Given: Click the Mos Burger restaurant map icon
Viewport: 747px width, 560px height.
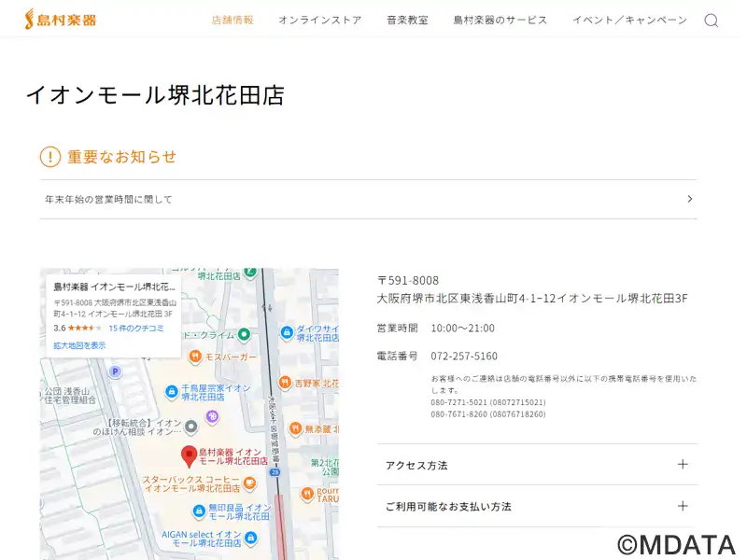Looking at the screenshot, I should tap(194, 356).
